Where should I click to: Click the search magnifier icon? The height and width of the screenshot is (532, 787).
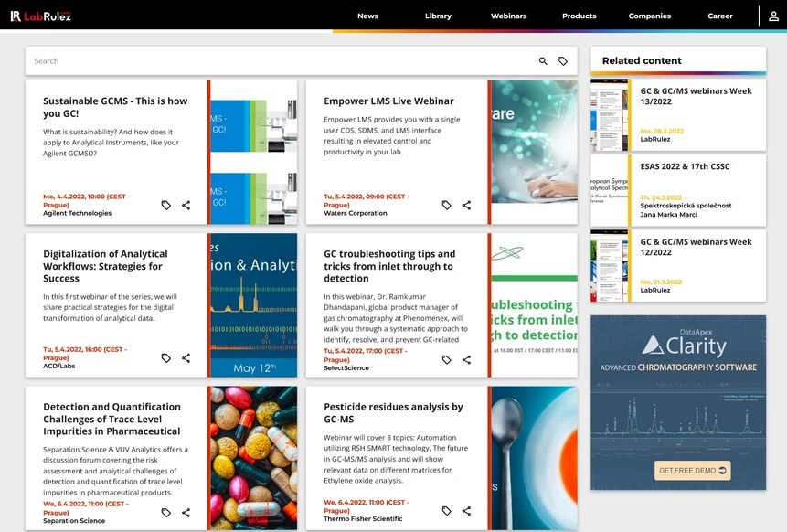tap(543, 60)
